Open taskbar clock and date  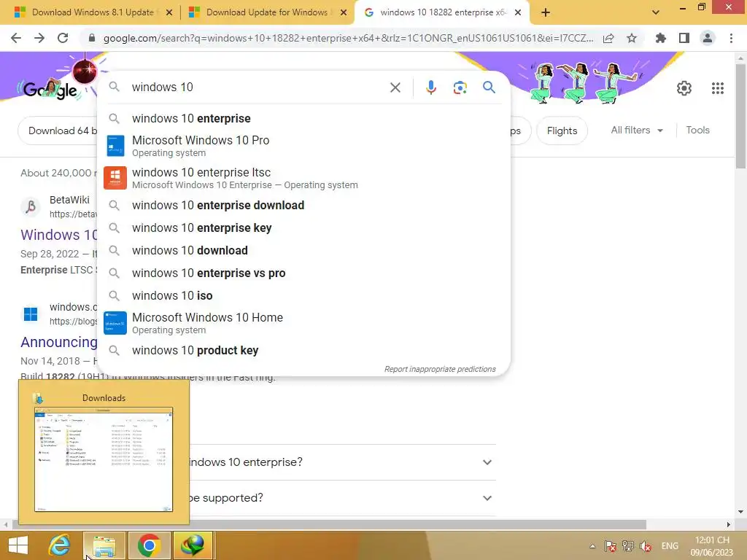point(712,546)
